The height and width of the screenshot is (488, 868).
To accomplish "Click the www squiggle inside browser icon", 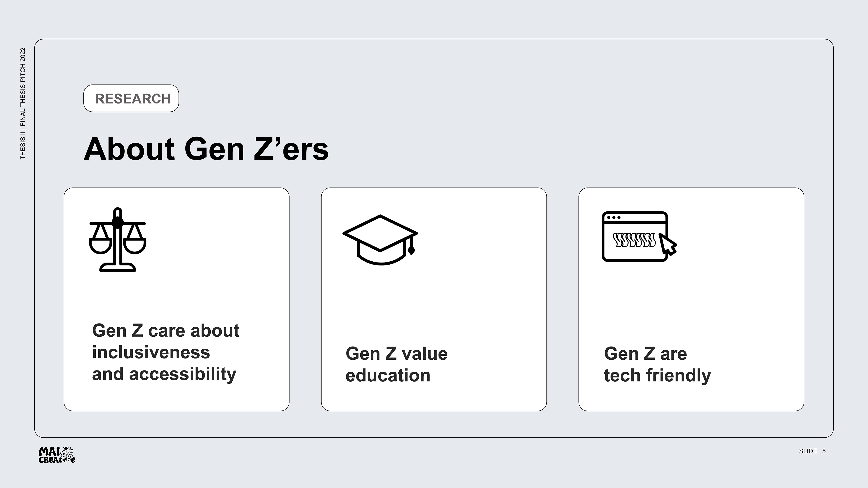I will [634, 240].
